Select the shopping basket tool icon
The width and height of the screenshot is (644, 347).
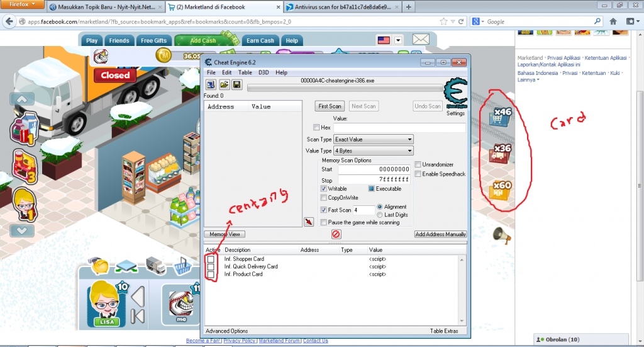point(182,266)
